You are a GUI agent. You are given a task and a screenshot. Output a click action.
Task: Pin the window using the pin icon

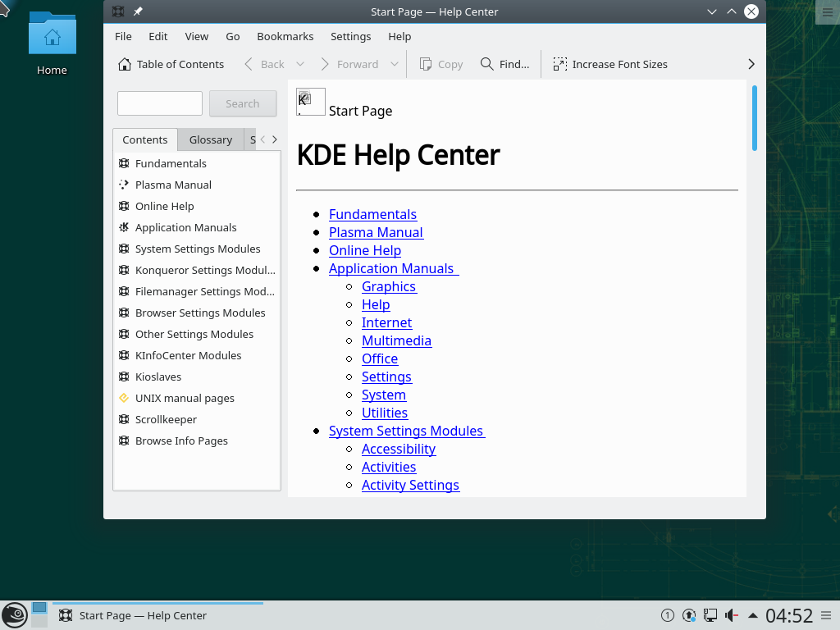pos(138,11)
